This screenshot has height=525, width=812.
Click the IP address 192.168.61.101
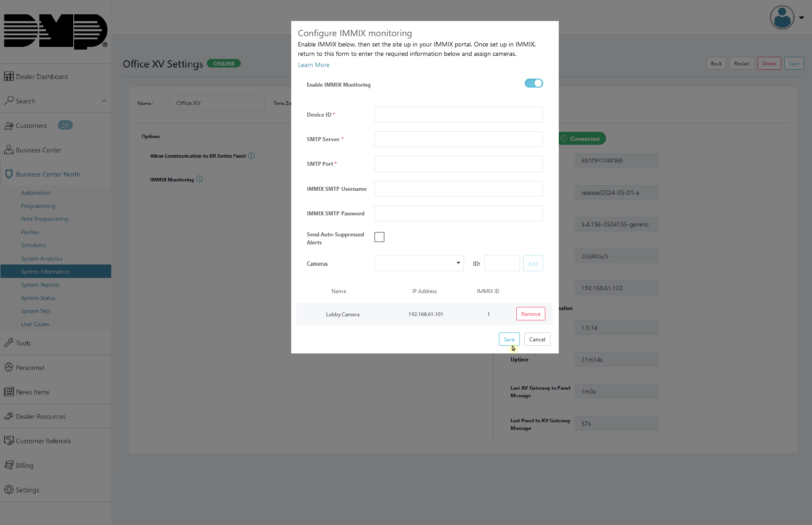coord(426,314)
